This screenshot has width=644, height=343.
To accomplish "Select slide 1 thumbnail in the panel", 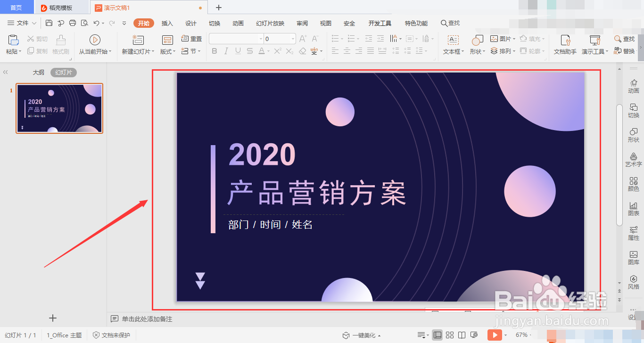I will pos(59,109).
